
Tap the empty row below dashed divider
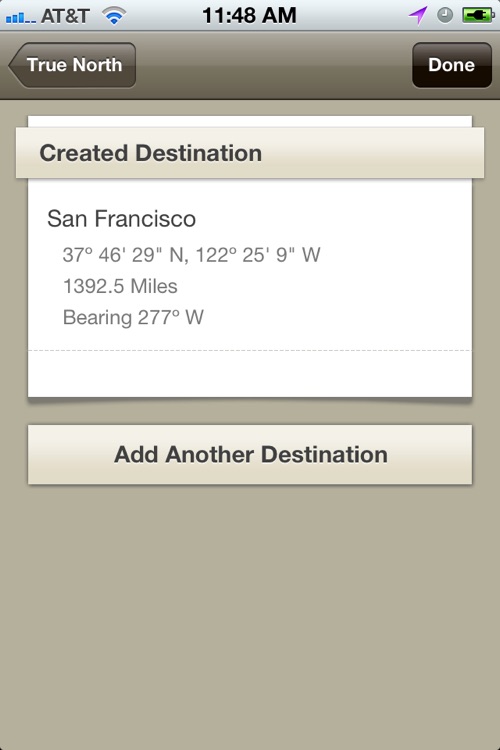click(x=250, y=374)
